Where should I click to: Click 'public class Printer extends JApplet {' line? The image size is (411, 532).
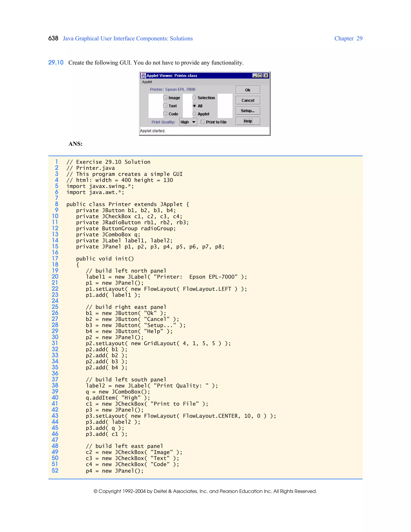pyautogui.click(x=128, y=204)
